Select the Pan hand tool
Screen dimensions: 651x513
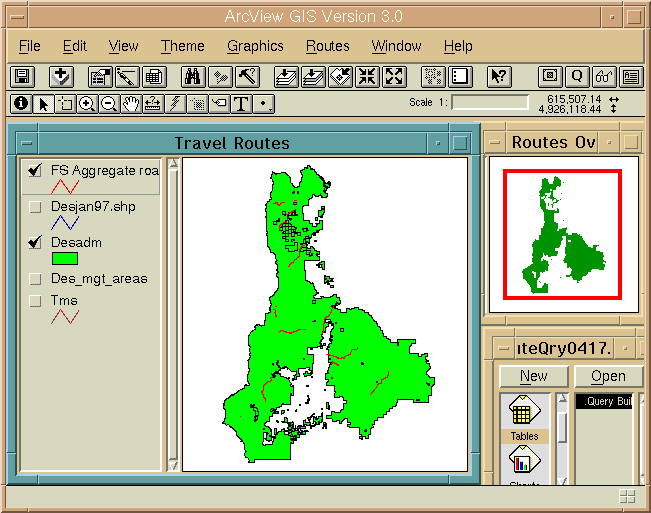pyautogui.click(x=131, y=104)
